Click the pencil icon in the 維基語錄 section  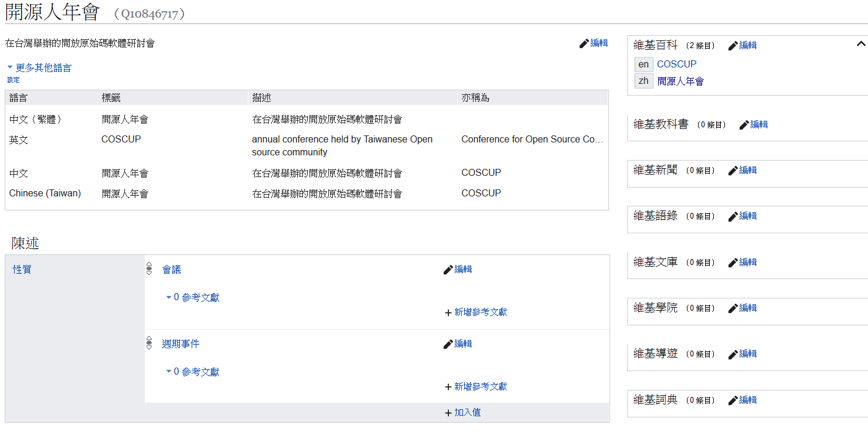coord(733,216)
